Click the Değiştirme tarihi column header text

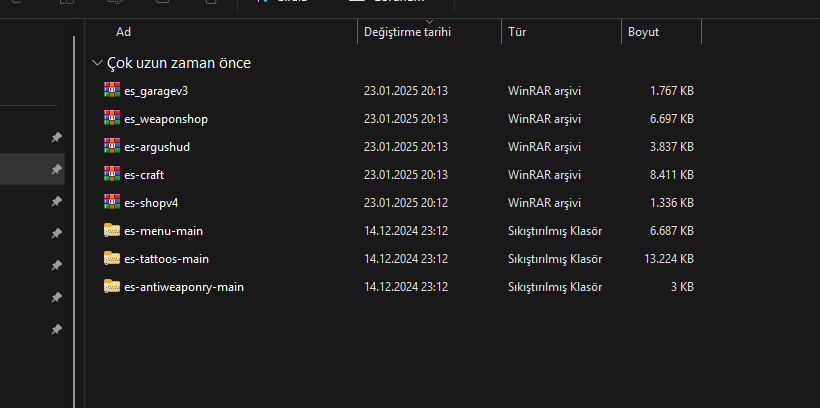tap(407, 32)
